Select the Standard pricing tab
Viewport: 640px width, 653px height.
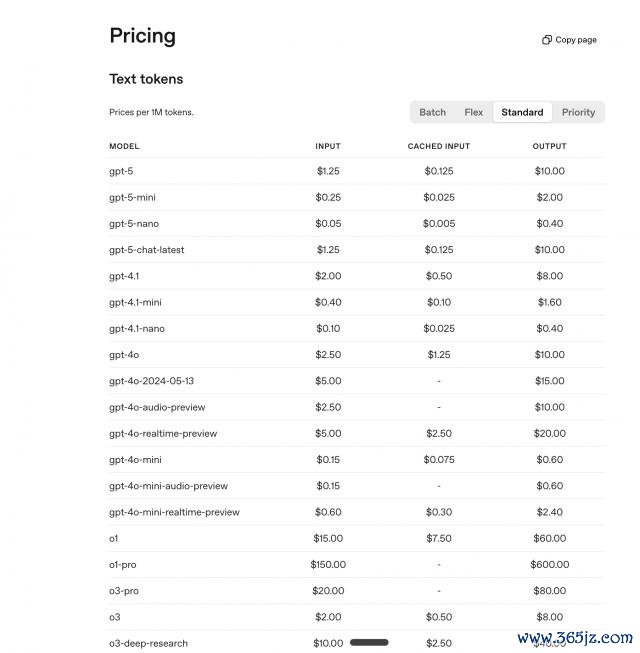click(x=522, y=112)
